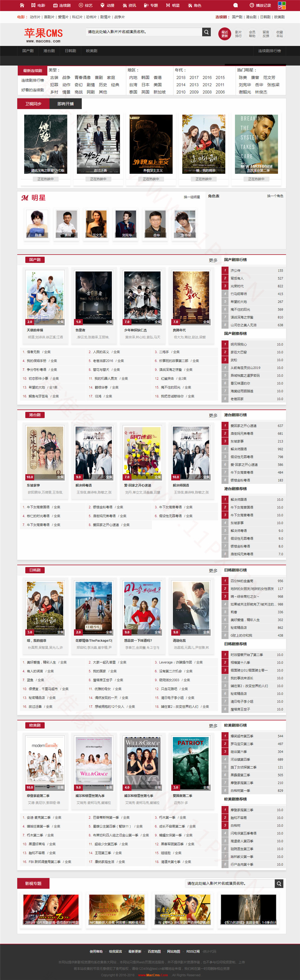This screenshot has height=980, width=300.
Task: Open the 东坡家事 drama poster
Action: coord(45,453)
